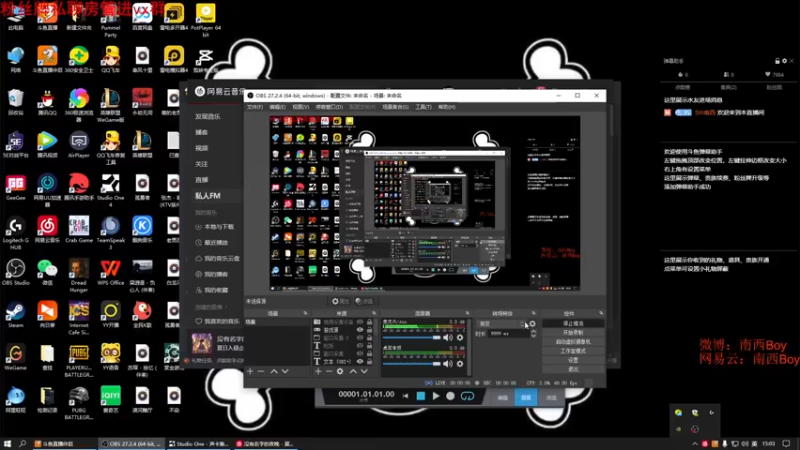Click Stop Streaming button in OBS controls
The width and height of the screenshot is (800, 450).
(573, 323)
